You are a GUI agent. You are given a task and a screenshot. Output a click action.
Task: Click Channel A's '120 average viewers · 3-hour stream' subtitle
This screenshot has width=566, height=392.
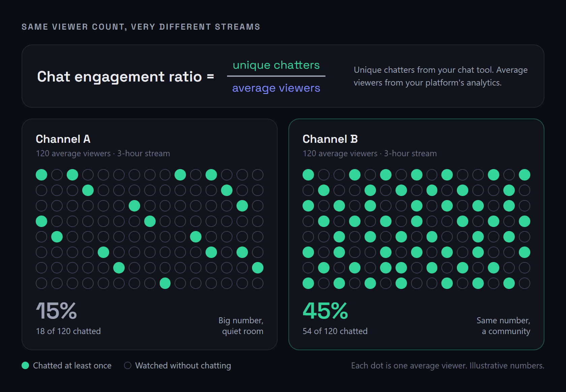coord(103,154)
